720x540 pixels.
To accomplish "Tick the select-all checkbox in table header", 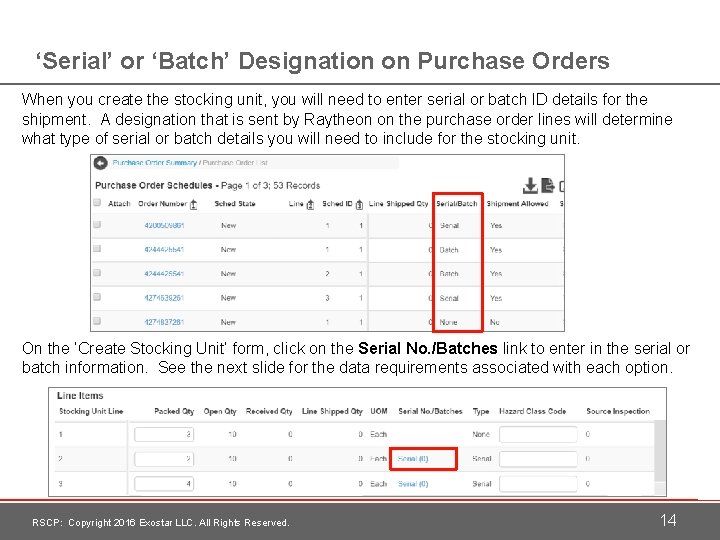I will [97, 202].
